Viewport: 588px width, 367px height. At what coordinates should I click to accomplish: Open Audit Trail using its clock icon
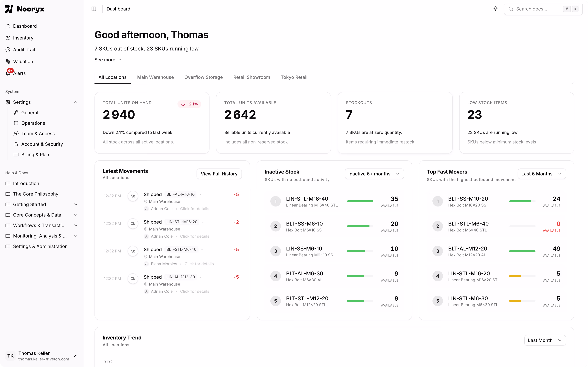pyautogui.click(x=8, y=49)
